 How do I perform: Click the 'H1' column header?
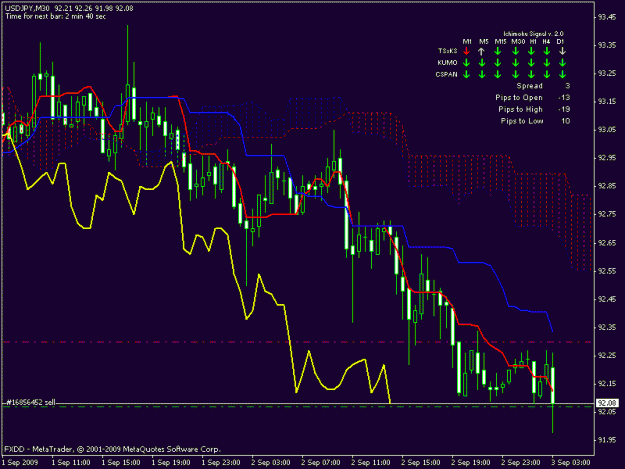(533, 41)
